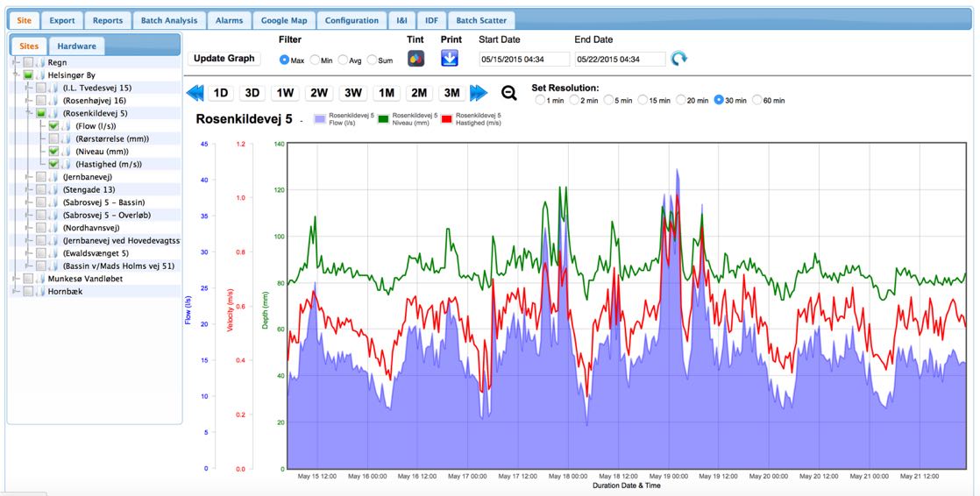The height and width of the screenshot is (496, 980).
Task: Set time range to 1D
Action: [221, 93]
